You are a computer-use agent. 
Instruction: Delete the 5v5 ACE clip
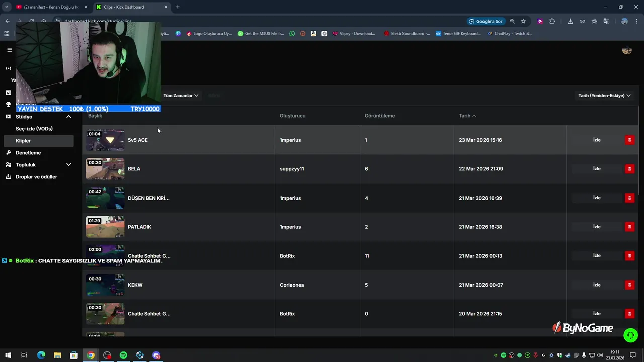[x=629, y=140]
